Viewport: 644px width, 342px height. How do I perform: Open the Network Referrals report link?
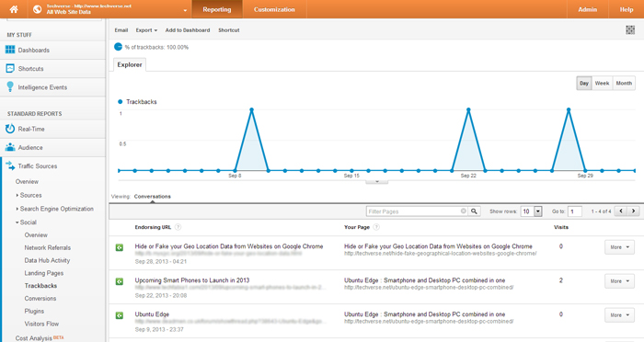click(x=47, y=247)
